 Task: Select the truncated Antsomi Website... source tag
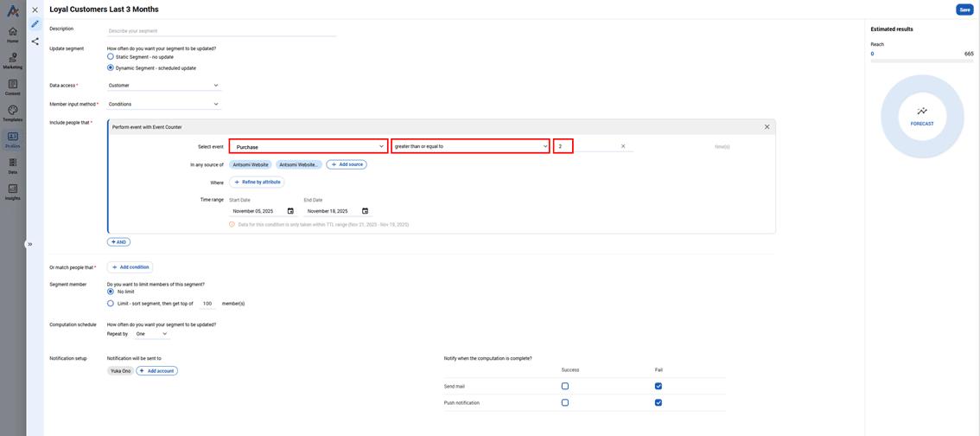point(299,164)
